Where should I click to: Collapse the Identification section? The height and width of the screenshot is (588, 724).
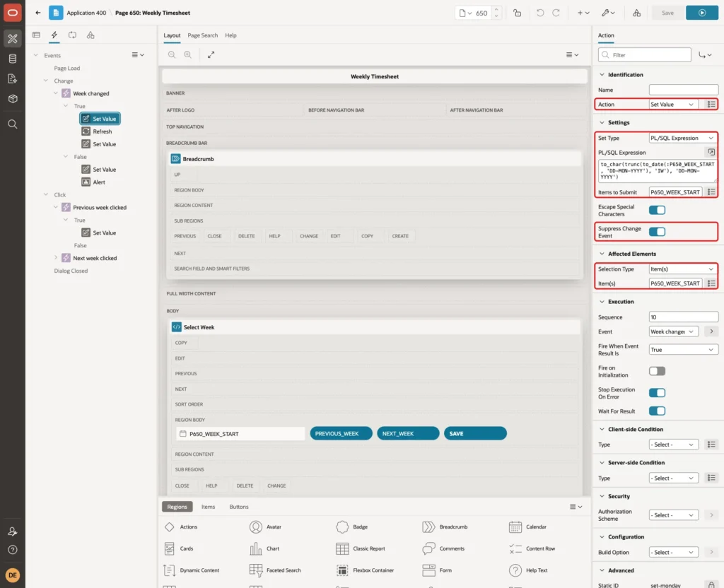(602, 75)
